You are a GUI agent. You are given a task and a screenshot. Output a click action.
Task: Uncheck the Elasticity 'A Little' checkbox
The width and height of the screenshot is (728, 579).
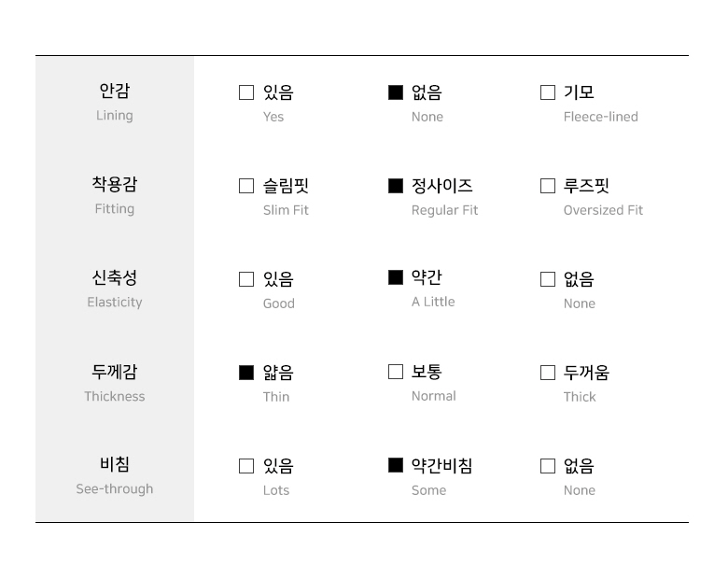396,277
